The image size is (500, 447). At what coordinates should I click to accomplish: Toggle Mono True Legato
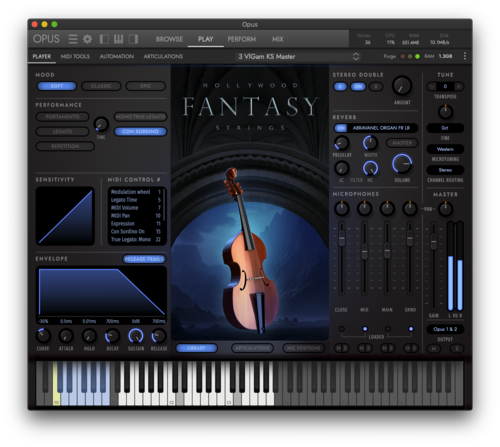point(140,117)
